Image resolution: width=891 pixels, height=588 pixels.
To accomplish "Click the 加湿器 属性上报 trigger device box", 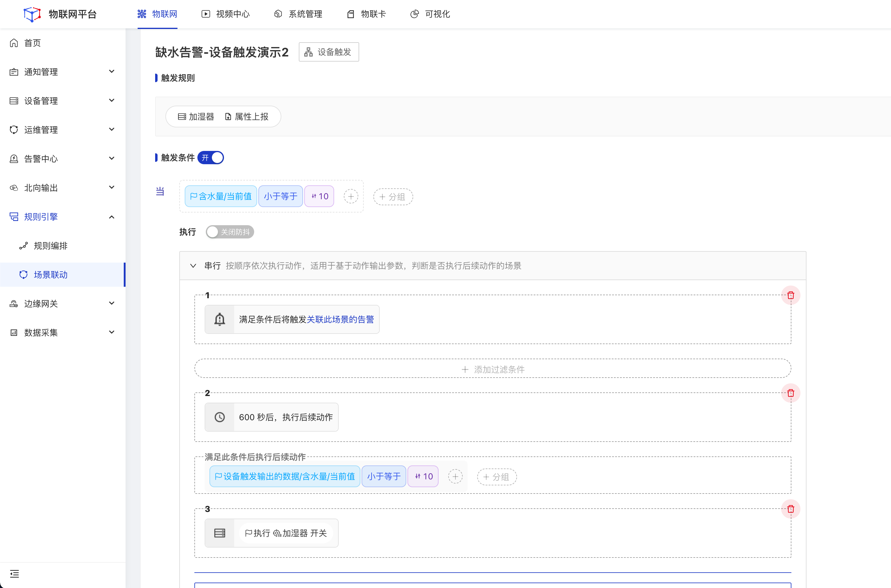I will coord(223,117).
